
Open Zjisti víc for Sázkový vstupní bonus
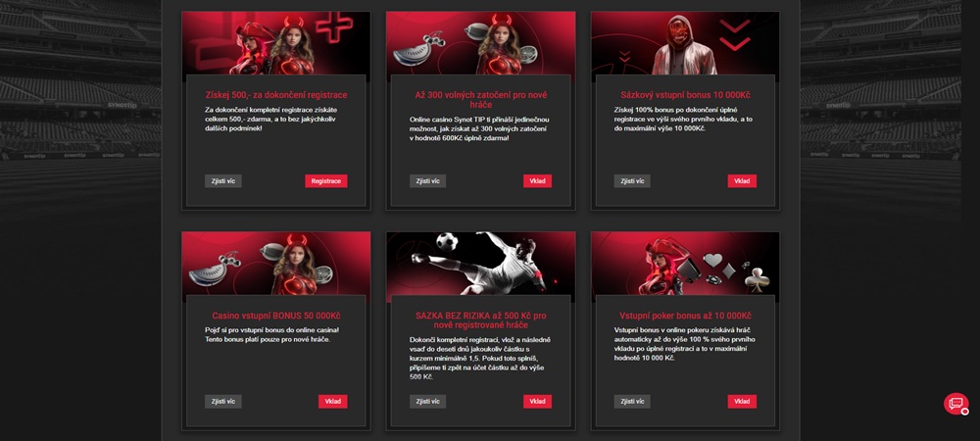pyautogui.click(x=632, y=181)
